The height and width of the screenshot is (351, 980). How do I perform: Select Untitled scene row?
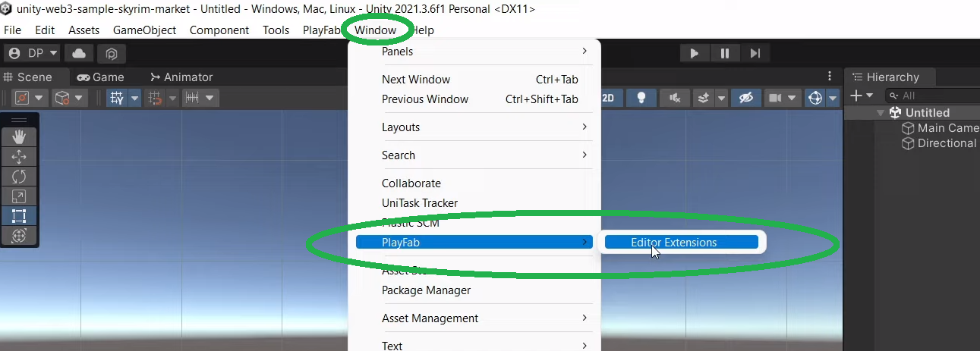(x=912, y=112)
